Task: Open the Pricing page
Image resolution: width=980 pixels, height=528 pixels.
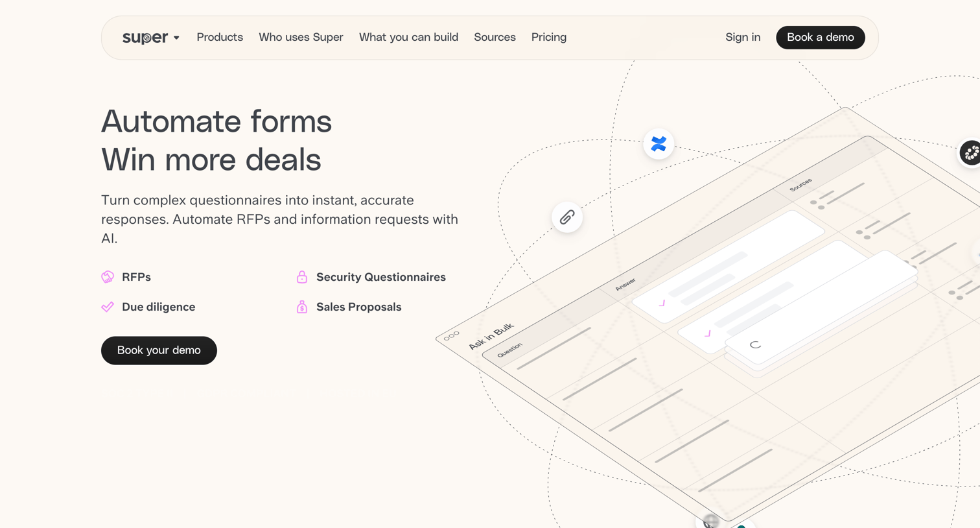Action: [549, 38]
